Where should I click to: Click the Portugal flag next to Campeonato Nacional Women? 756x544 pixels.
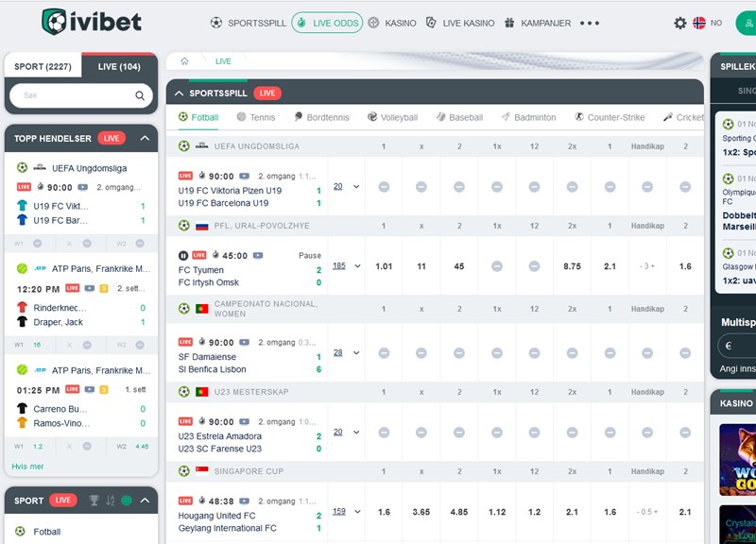pos(202,309)
